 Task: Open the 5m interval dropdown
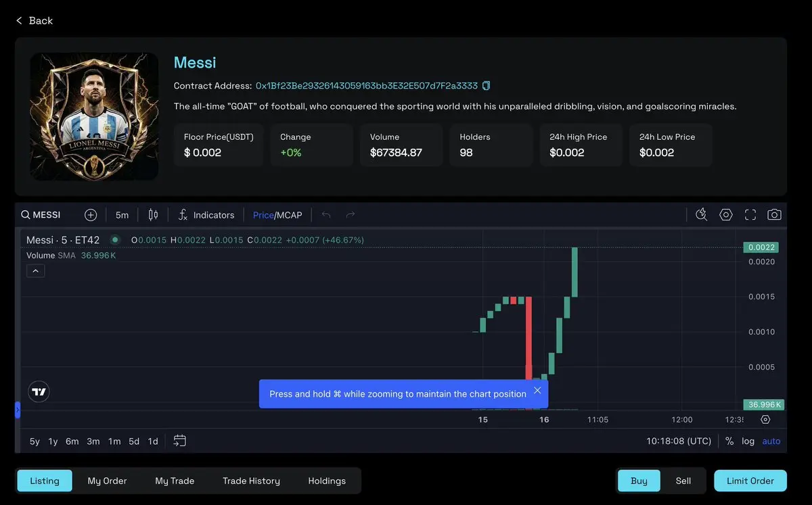[x=122, y=215]
